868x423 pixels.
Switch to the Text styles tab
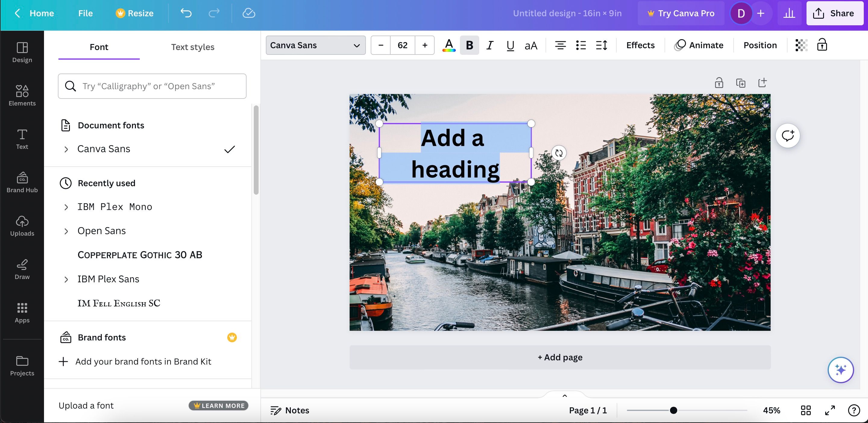click(x=192, y=47)
